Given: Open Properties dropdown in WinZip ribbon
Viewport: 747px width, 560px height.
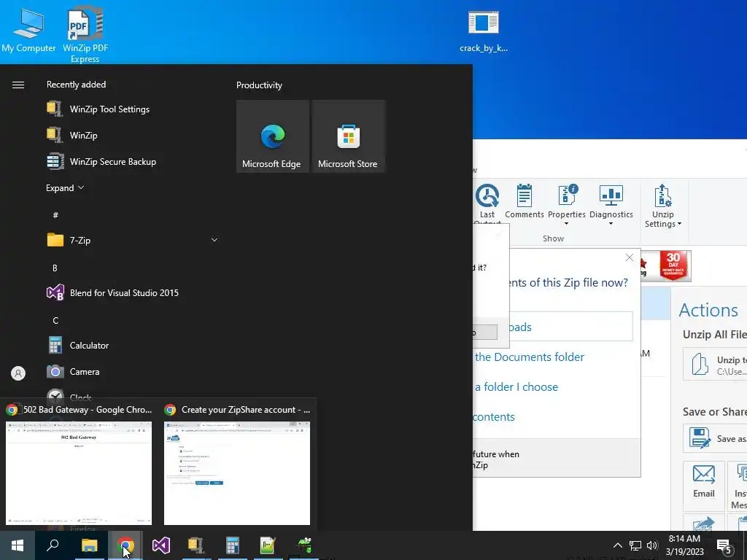Looking at the screenshot, I should pos(566,205).
